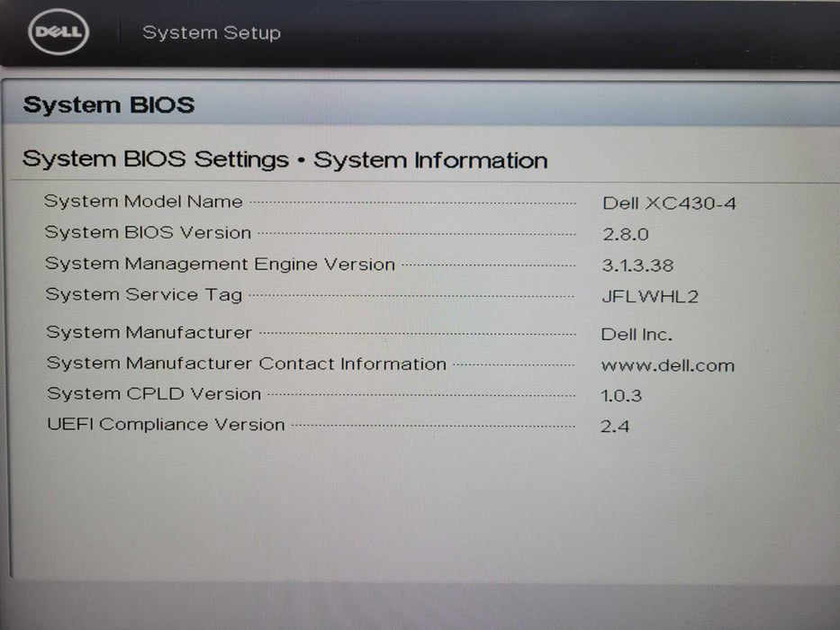Image resolution: width=840 pixels, height=630 pixels.
Task: Select the System BIOS header
Action: pyautogui.click(x=109, y=105)
